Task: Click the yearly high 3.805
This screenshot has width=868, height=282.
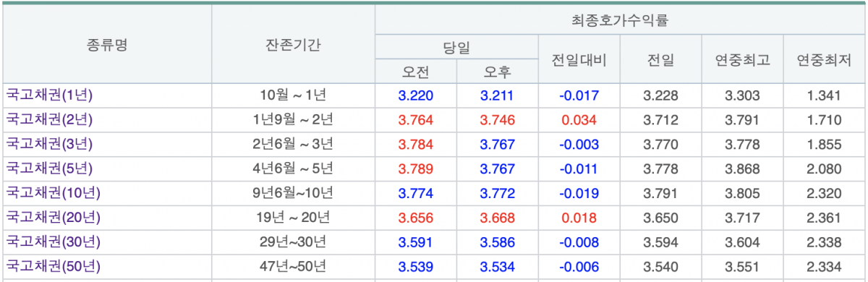Action: click(742, 193)
